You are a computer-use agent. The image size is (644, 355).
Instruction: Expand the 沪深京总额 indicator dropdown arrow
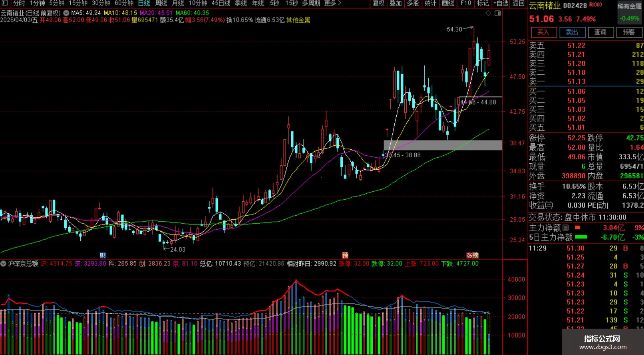click(x=4, y=264)
